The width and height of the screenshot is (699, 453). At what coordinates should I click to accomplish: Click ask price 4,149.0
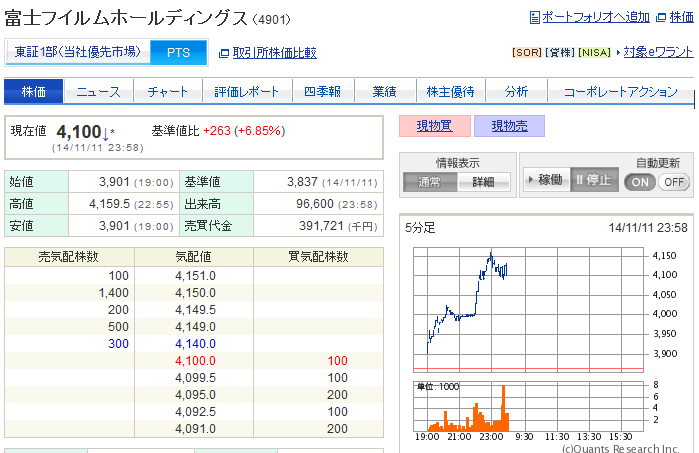[195, 327]
